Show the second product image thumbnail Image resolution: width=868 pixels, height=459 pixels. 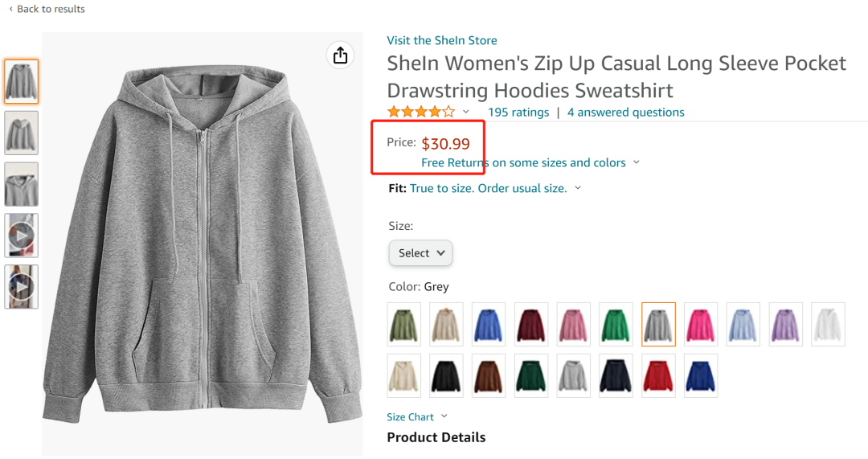(21, 133)
